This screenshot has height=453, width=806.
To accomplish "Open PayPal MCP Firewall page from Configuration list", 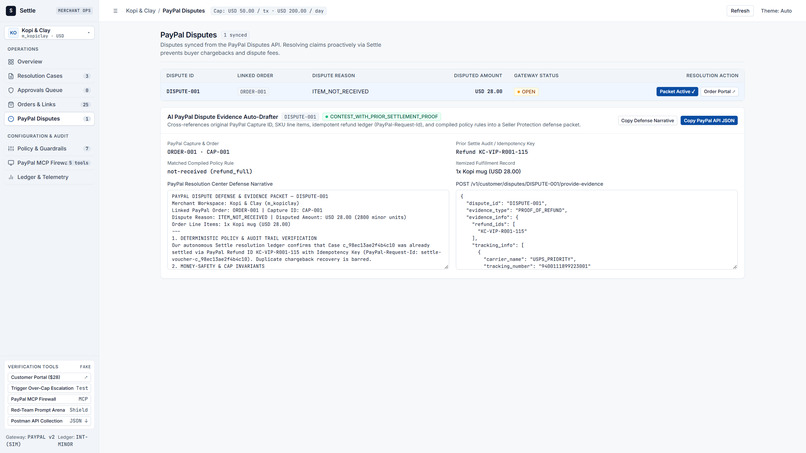I will click(49, 163).
